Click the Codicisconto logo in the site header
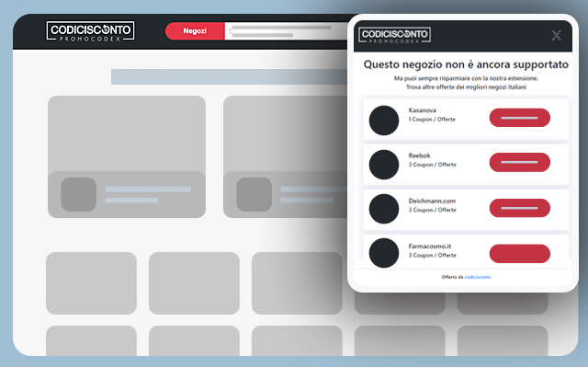This screenshot has width=588, height=368. pos(90,30)
